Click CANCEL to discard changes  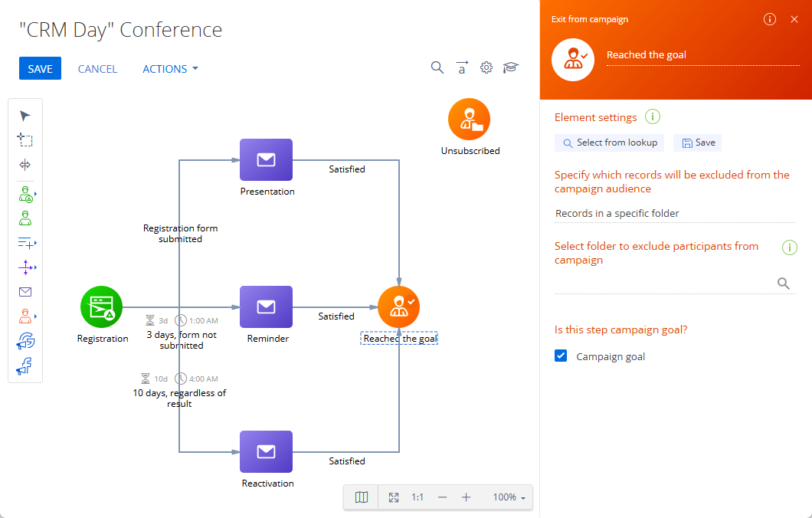(97, 69)
